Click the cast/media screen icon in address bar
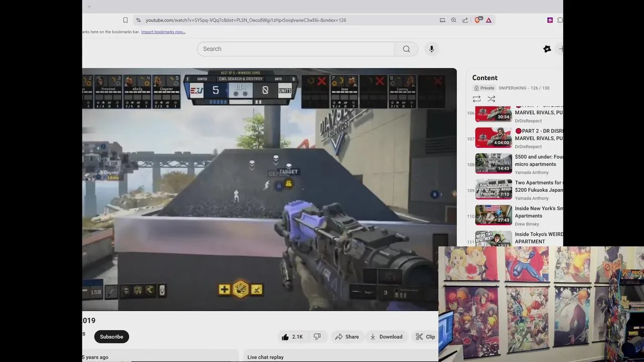Viewport: 644px width, 362px height. (x=442, y=20)
